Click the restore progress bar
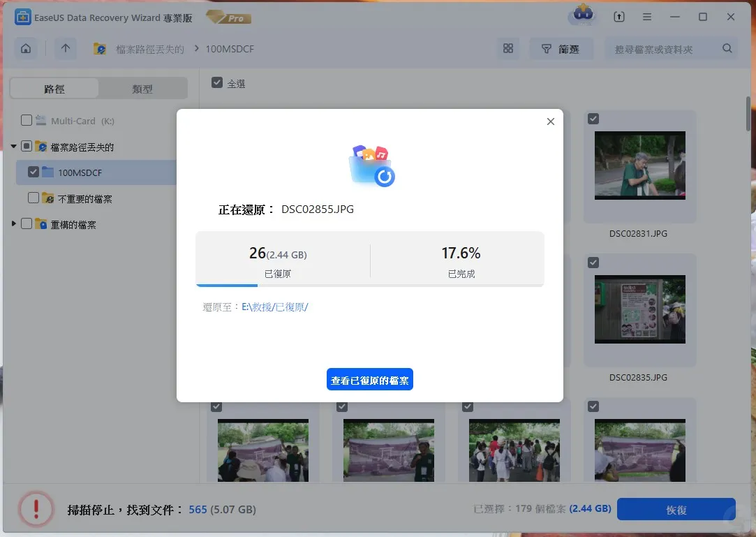The height and width of the screenshot is (537, 756). tap(370, 285)
